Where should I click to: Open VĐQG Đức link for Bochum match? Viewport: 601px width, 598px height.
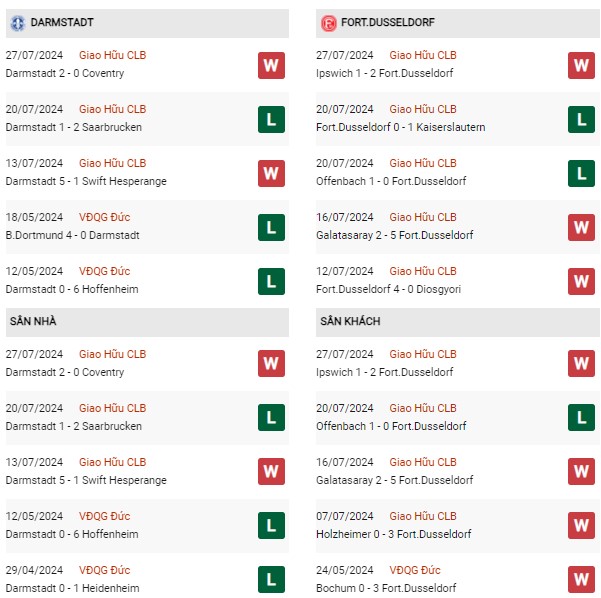(x=415, y=570)
